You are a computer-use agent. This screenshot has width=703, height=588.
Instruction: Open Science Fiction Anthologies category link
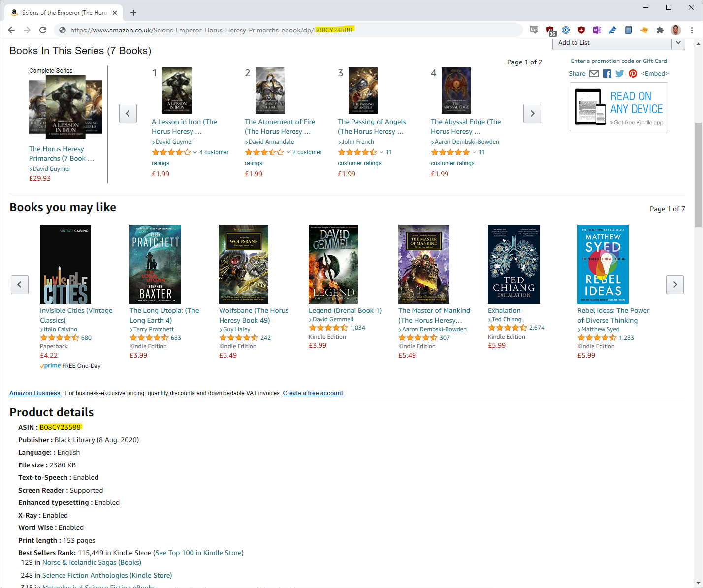pos(107,575)
